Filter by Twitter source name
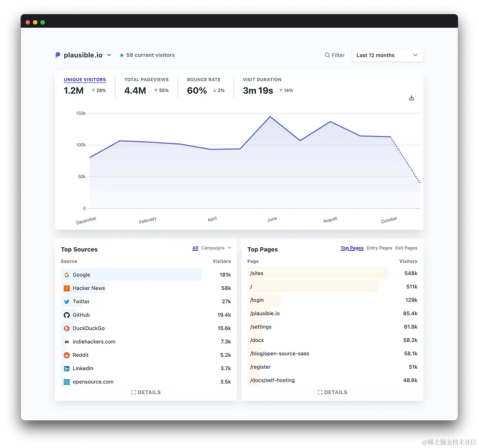This screenshot has width=479, height=448. [81, 302]
